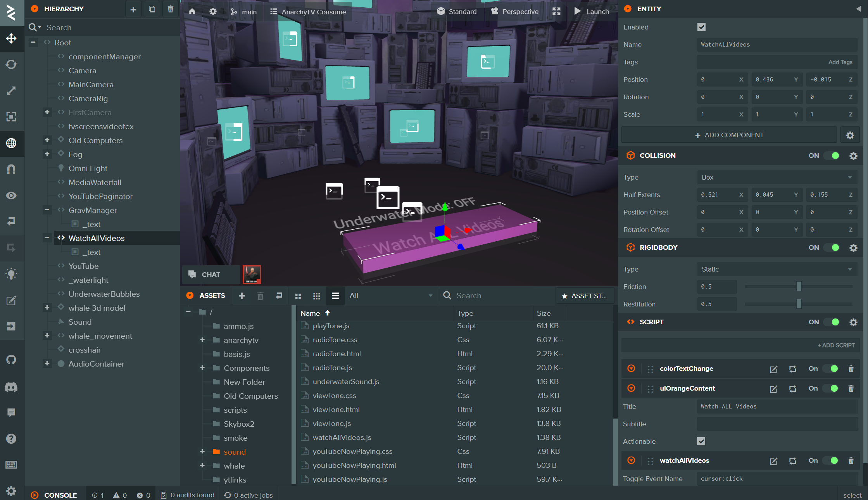Adjust the Restitution slider
This screenshot has height=500, width=868.
coord(799,304)
